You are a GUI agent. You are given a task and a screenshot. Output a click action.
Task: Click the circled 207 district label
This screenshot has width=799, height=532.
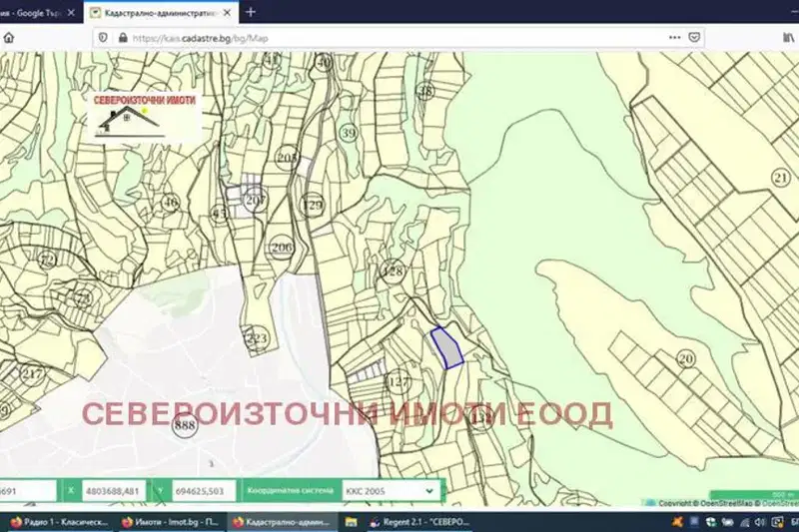coord(255,200)
